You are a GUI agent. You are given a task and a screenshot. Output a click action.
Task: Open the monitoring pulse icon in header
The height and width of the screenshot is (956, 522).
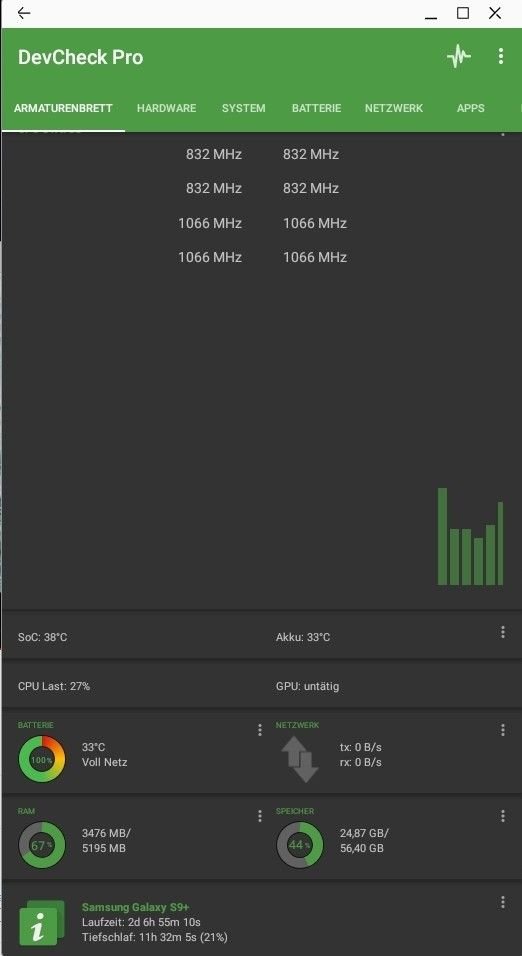click(458, 57)
